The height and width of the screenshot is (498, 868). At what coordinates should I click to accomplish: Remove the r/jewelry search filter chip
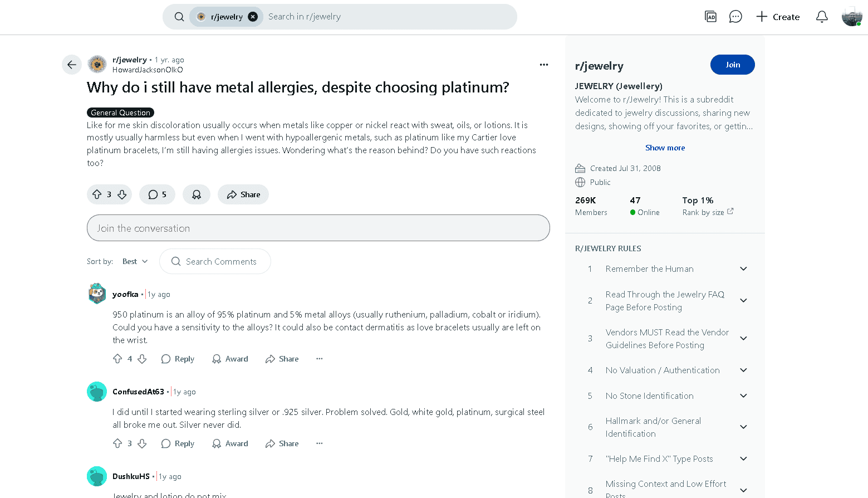click(x=253, y=17)
